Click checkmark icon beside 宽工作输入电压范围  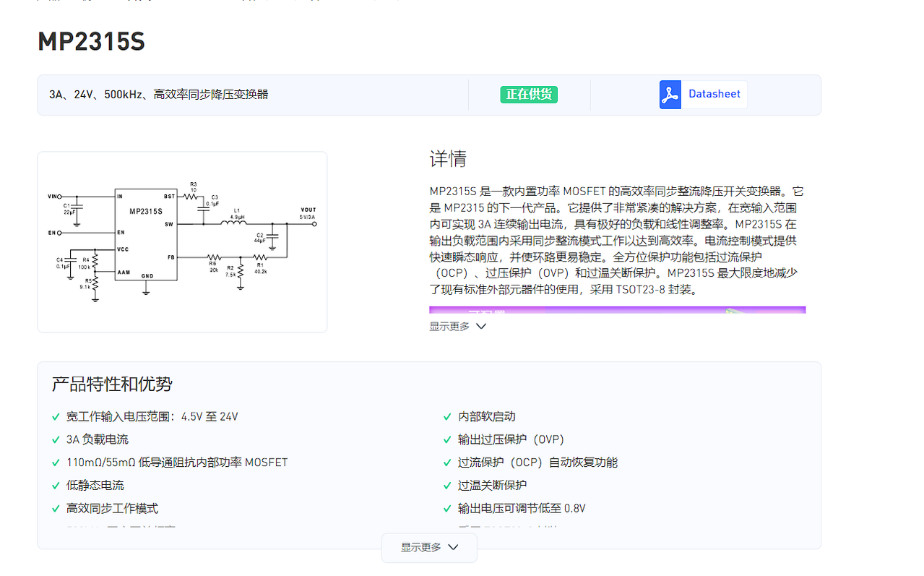tap(56, 417)
